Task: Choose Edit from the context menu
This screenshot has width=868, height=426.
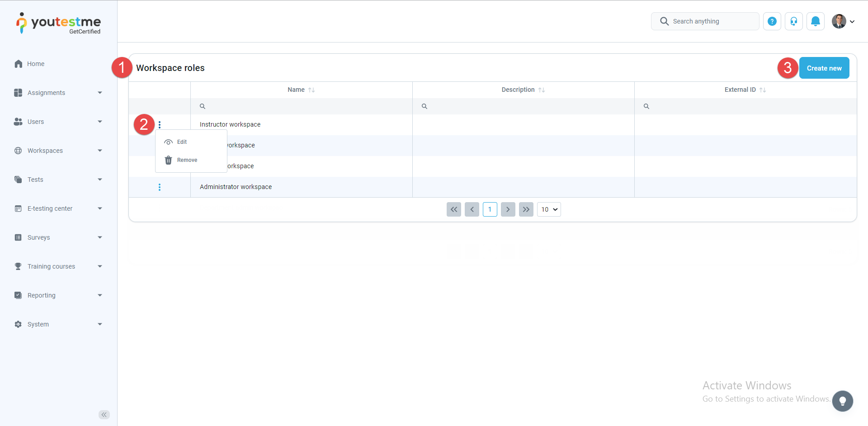Action: coord(182,142)
